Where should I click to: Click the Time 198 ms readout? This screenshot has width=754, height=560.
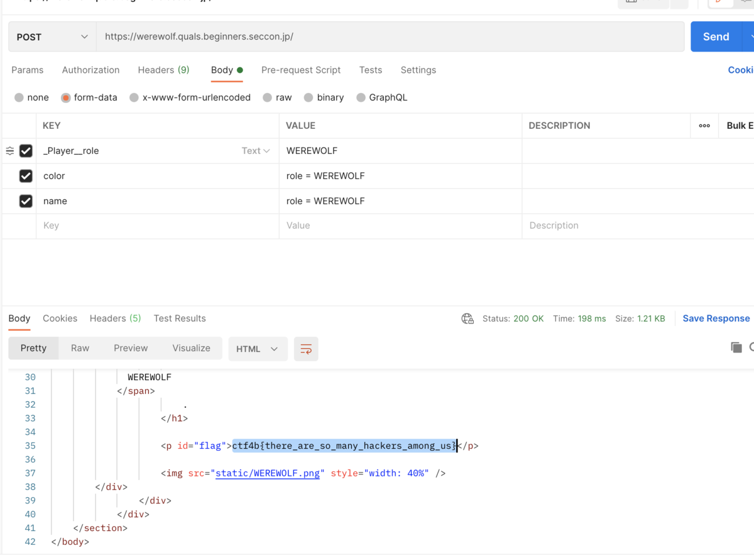point(579,319)
